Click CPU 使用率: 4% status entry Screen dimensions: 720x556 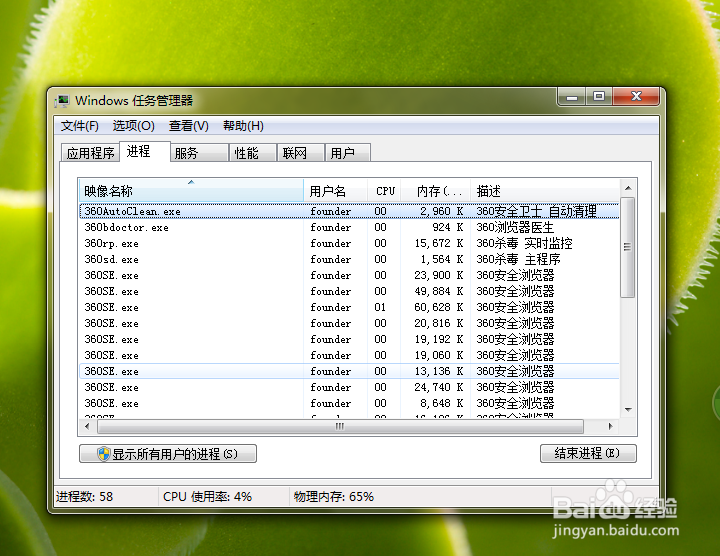[208, 497]
